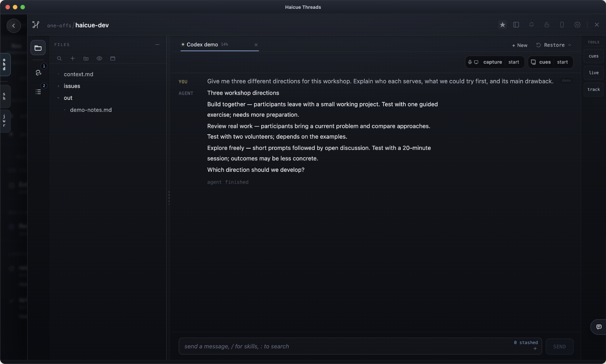Viewport: 606px width, 364px height.
Task: Open the chat bubble button at right edge
Action: pyautogui.click(x=599, y=327)
